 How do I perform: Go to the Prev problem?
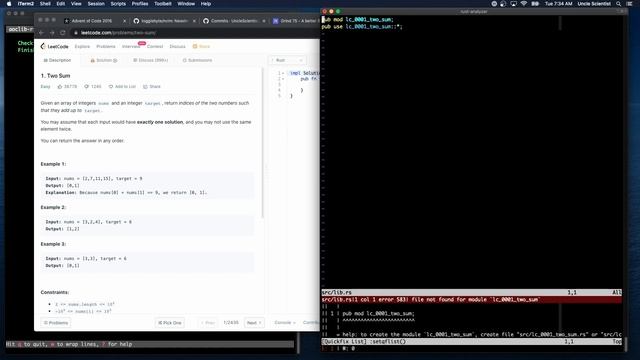[x=208, y=323]
